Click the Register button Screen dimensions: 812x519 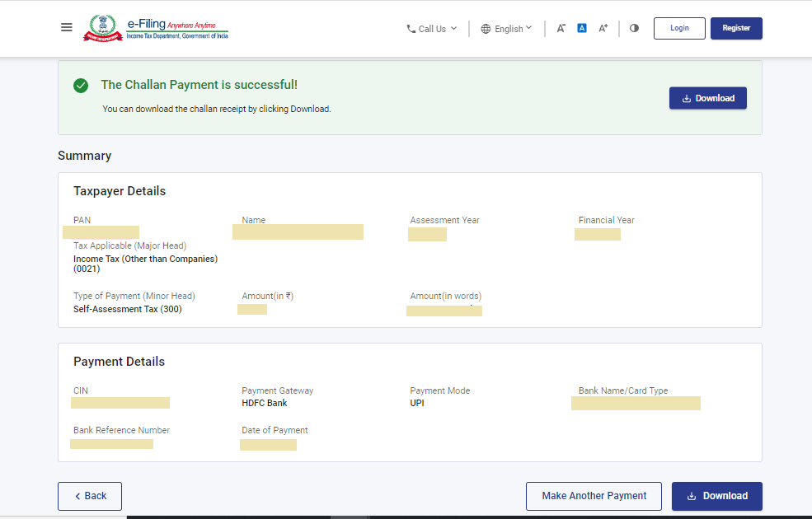coord(736,28)
